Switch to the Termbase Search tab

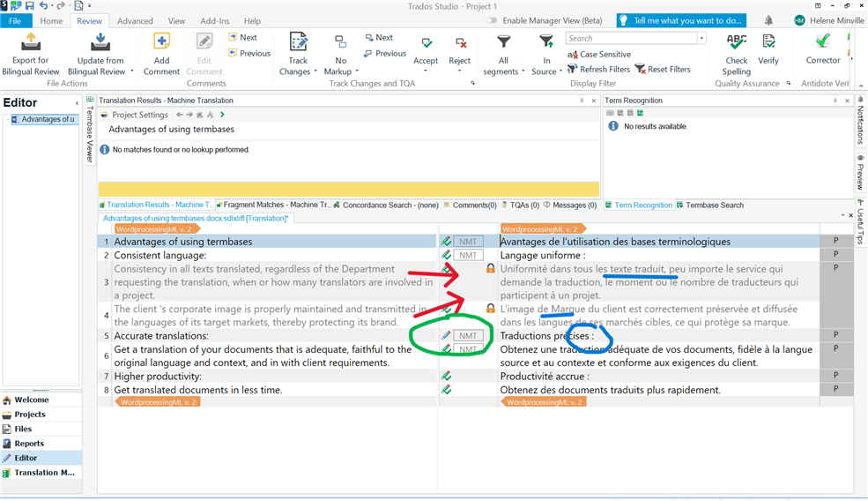[710, 205]
